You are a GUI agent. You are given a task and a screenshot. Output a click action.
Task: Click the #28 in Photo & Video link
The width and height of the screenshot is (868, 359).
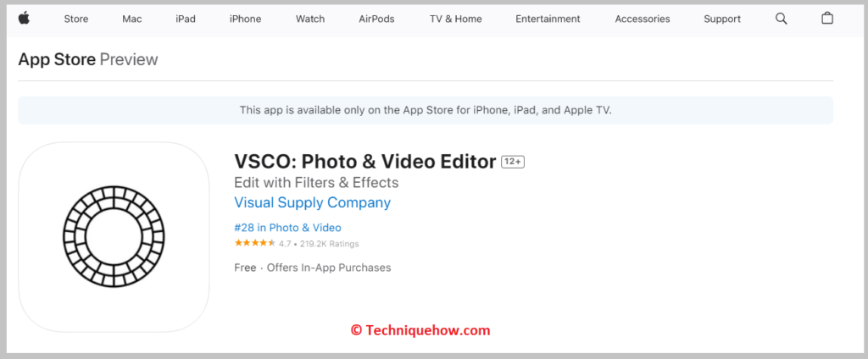[x=288, y=228]
